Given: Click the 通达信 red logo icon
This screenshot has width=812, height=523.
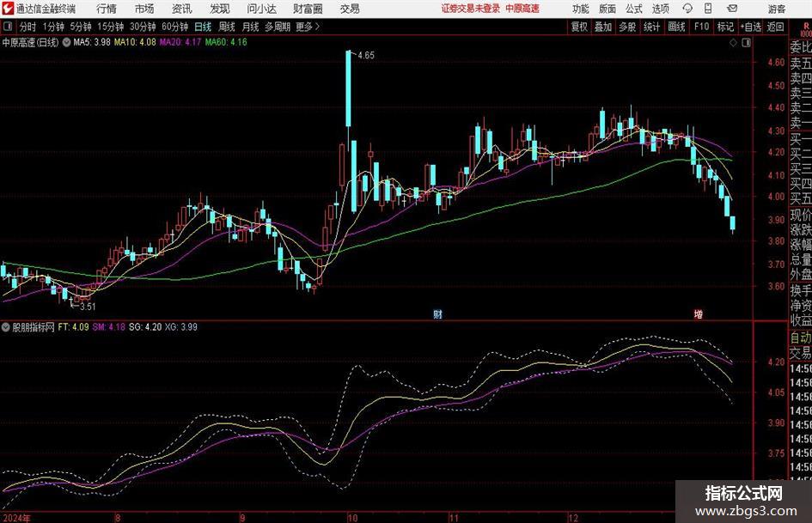Looking at the screenshot, I should [7, 9].
